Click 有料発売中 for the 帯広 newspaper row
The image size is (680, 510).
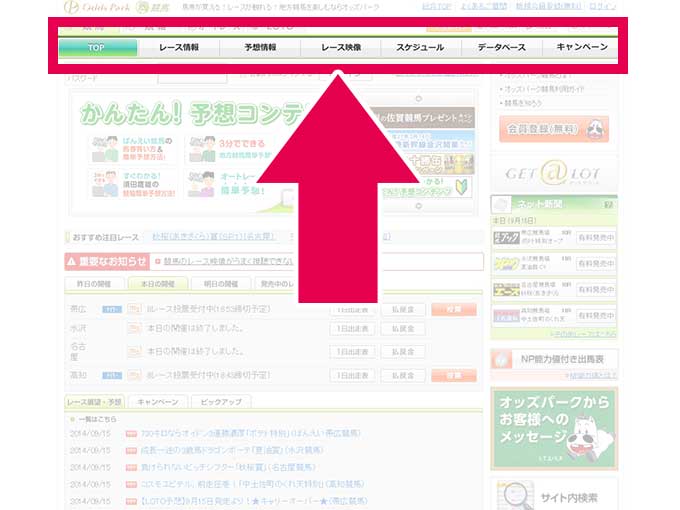596,238
